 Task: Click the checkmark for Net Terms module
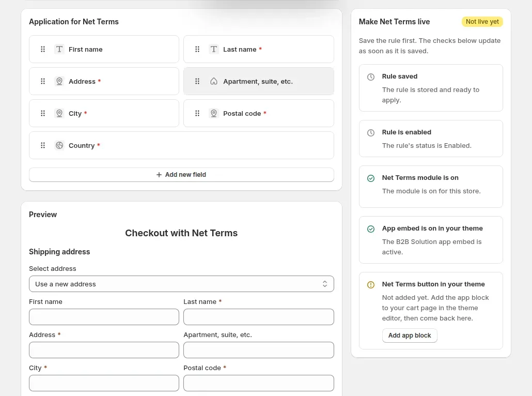(371, 178)
